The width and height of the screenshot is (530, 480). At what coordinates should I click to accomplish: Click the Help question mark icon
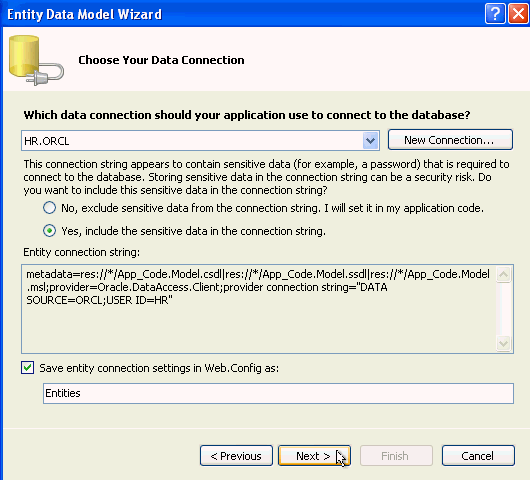[495, 14]
